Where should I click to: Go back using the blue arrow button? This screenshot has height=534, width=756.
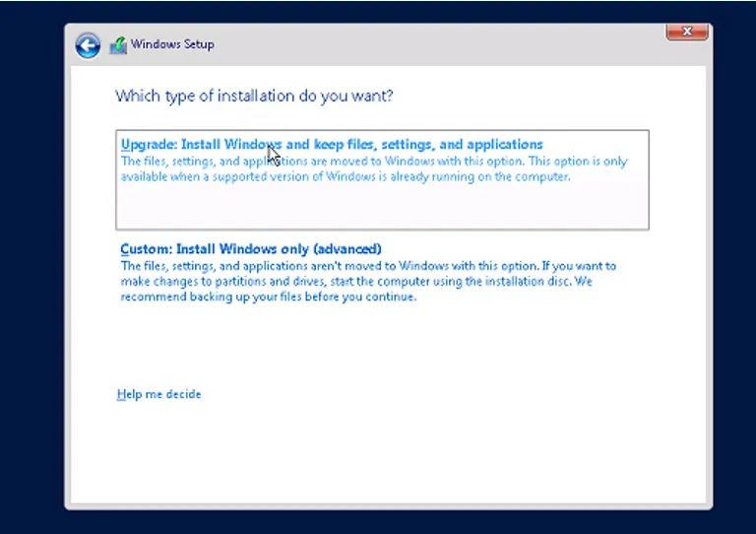[x=88, y=46]
